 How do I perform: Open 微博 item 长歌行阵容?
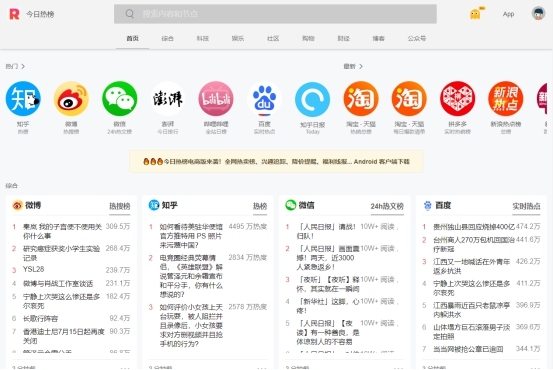(40, 319)
